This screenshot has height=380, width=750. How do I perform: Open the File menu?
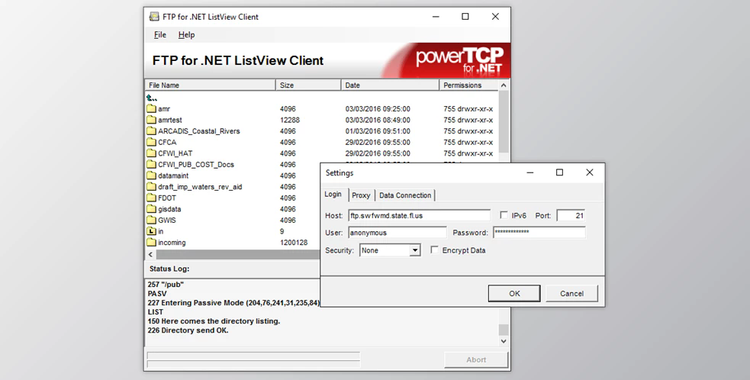(x=160, y=35)
